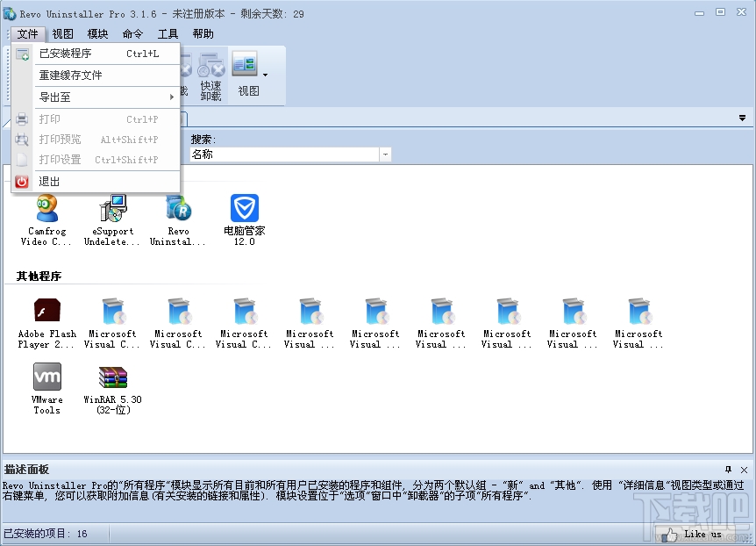Select the Revo Uninstaller program icon
The width and height of the screenshot is (756, 546).
[x=178, y=211]
